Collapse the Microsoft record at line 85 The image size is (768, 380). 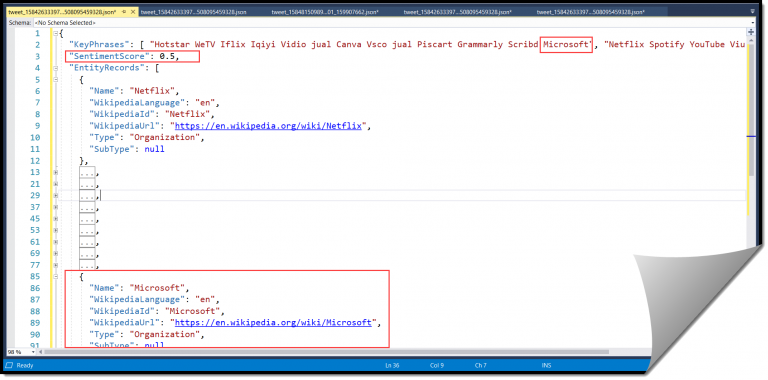click(55, 277)
